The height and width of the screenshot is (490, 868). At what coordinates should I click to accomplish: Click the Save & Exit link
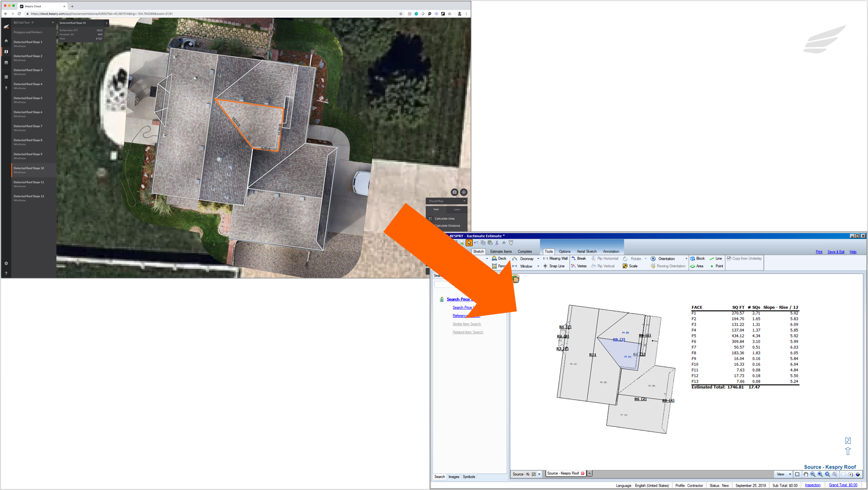click(x=836, y=252)
